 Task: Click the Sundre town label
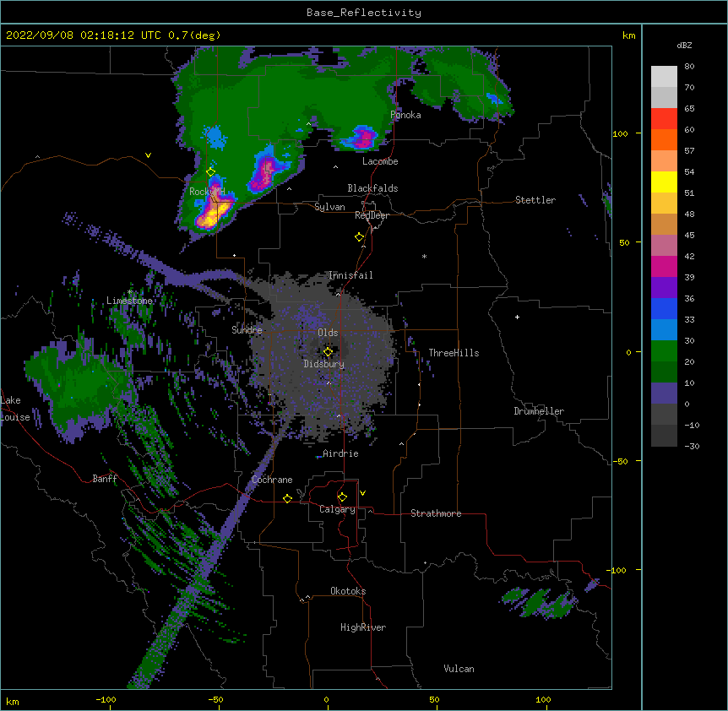[x=247, y=330]
